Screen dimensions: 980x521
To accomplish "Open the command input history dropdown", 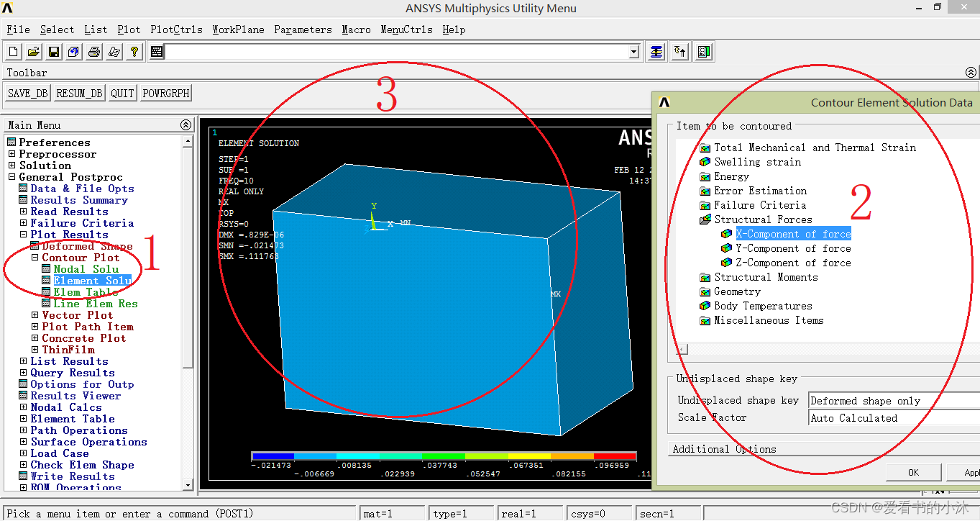I will pos(633,52).
